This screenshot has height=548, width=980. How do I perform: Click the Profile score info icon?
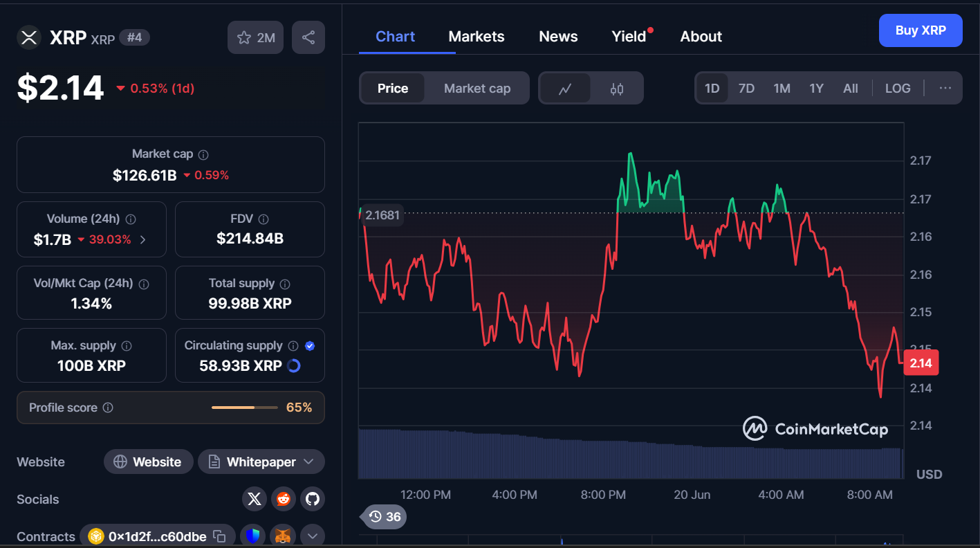108,408
